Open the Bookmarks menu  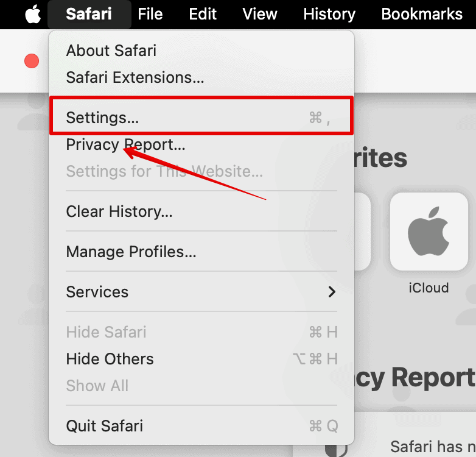pyautogui.click(x=422, y=14)
